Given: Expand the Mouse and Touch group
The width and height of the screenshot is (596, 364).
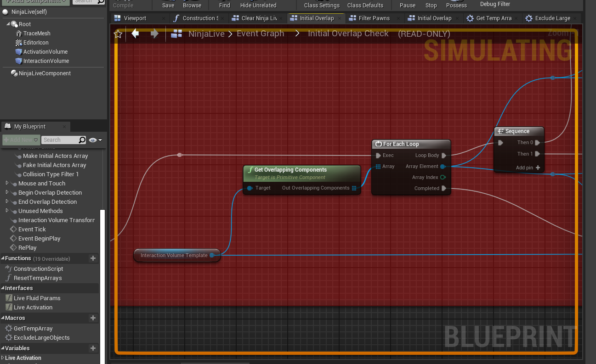Looking at the screenshot, I should pyautogui.click(x=7, y=183).
